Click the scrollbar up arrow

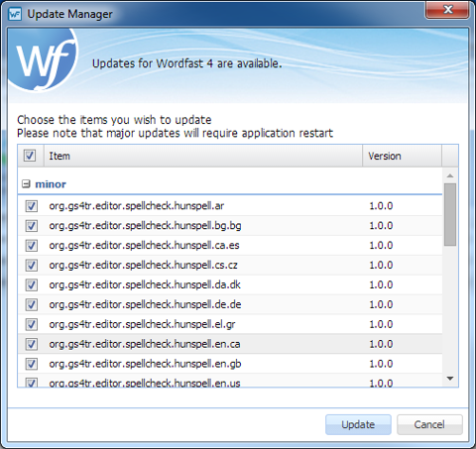coord(450,175)
